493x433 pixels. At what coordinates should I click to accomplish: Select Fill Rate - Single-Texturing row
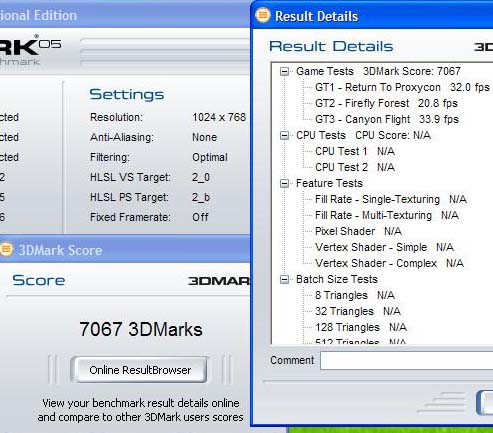(391, 199)
